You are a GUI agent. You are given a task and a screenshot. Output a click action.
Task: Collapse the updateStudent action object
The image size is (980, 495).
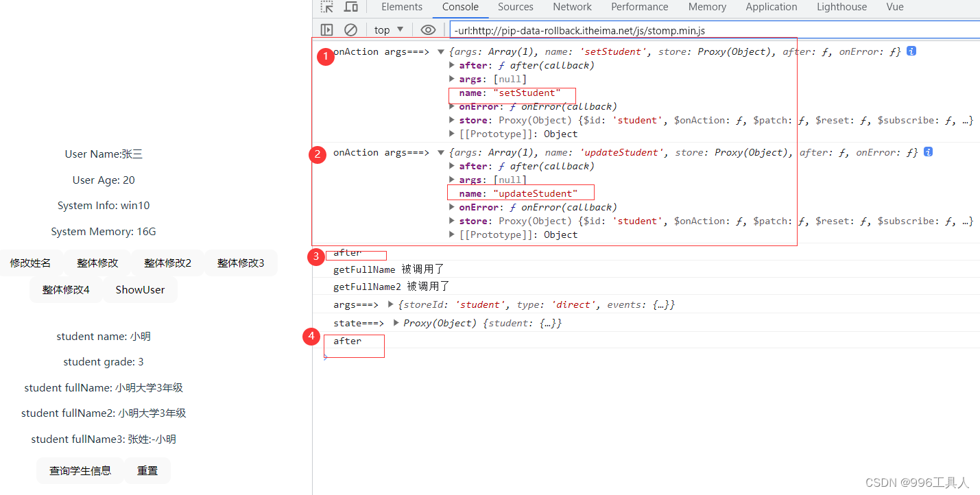441,152
